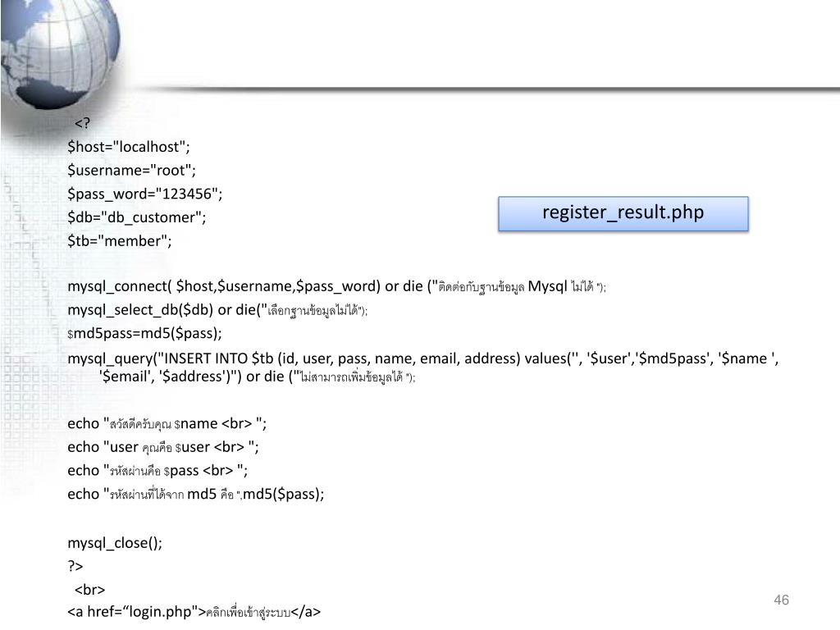Click the $tb="member" line
This screenshot has height=630, width=840.
click(x=120, y=241)
